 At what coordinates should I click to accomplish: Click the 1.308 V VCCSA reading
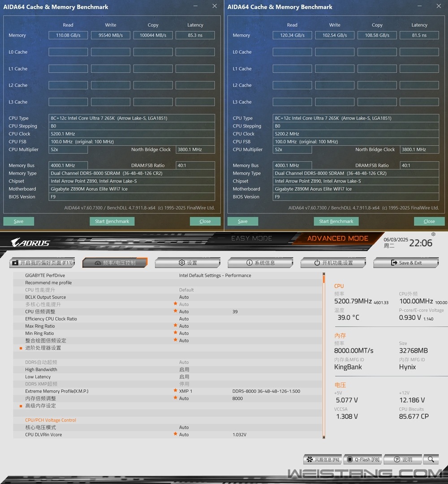tap(347, 416)
